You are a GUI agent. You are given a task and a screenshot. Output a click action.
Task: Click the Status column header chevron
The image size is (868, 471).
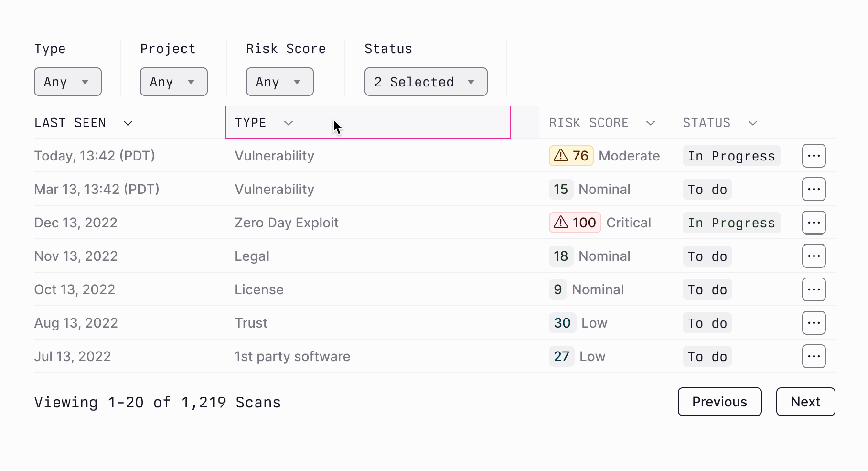(752, 123)
